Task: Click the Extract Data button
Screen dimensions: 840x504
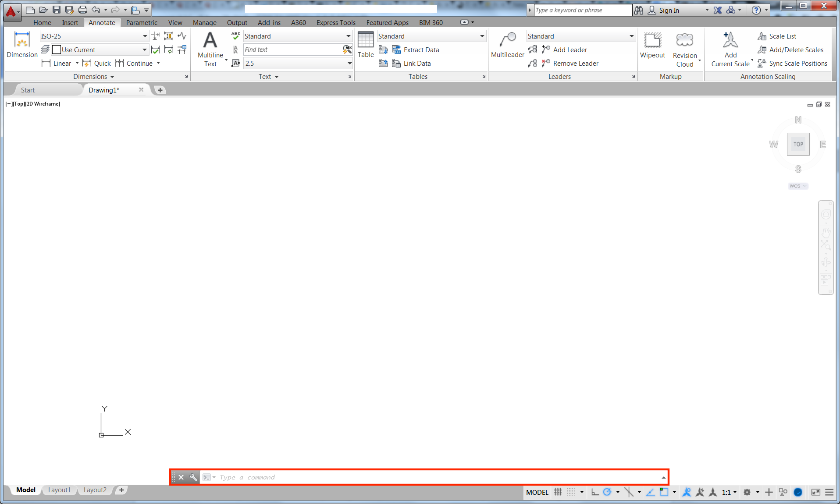Action: tap(420, 50)
